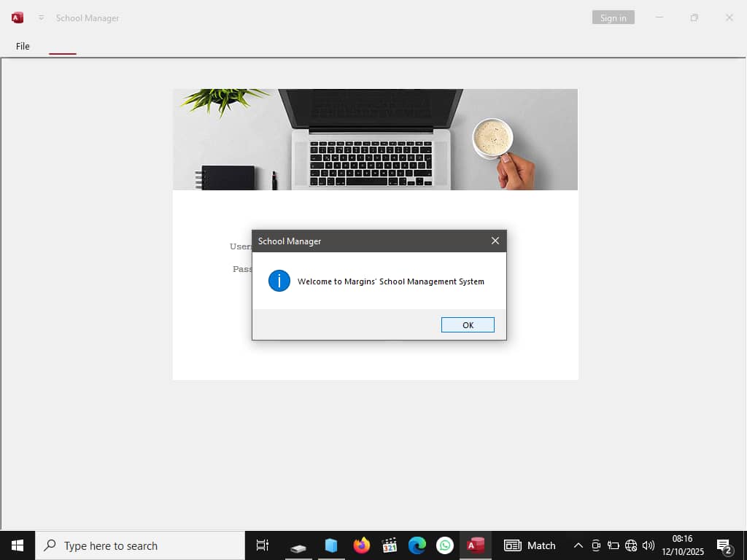Viewport: 747px width, 560px height.
Task: Click the Access logo in title bar
Action: point(18,17)
